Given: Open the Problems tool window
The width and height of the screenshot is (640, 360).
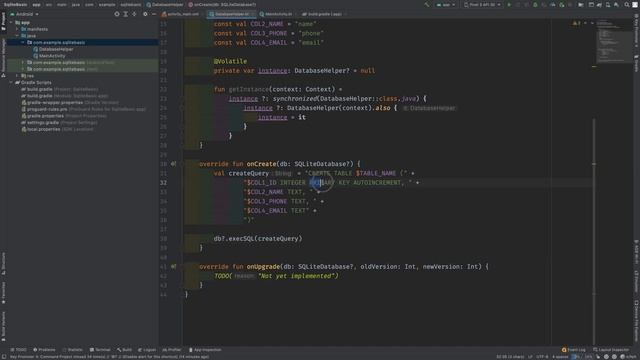Looking at the screenshot, I should [44, 350].
